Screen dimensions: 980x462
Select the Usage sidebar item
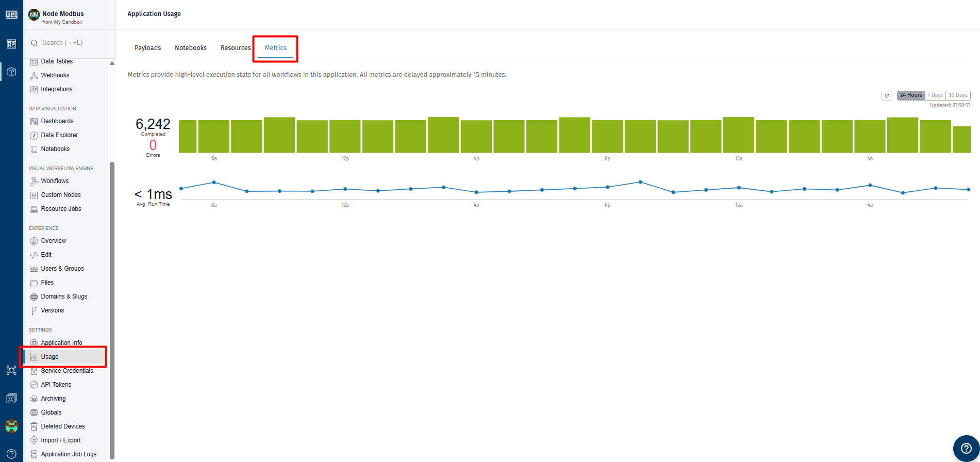point(64,357)
